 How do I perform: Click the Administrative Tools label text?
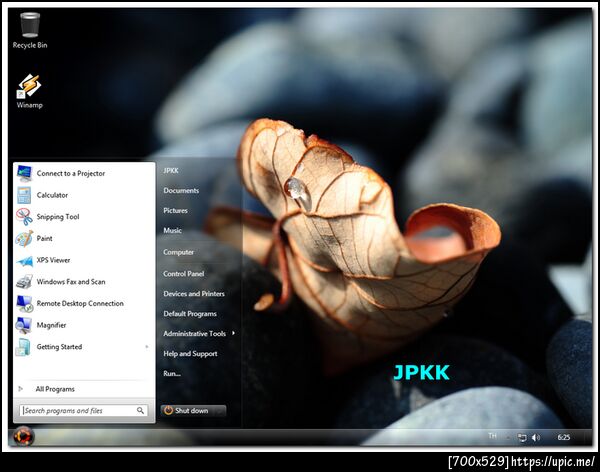194,334
